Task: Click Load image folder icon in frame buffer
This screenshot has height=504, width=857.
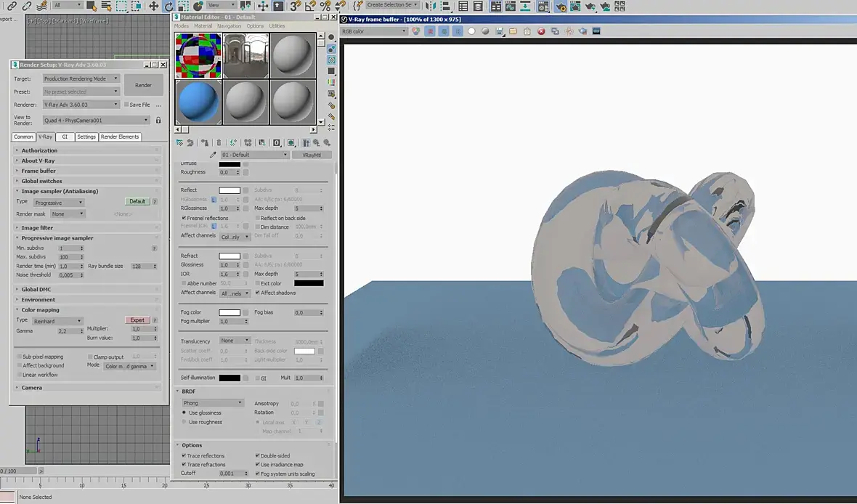Action: [x=513, y=31]
